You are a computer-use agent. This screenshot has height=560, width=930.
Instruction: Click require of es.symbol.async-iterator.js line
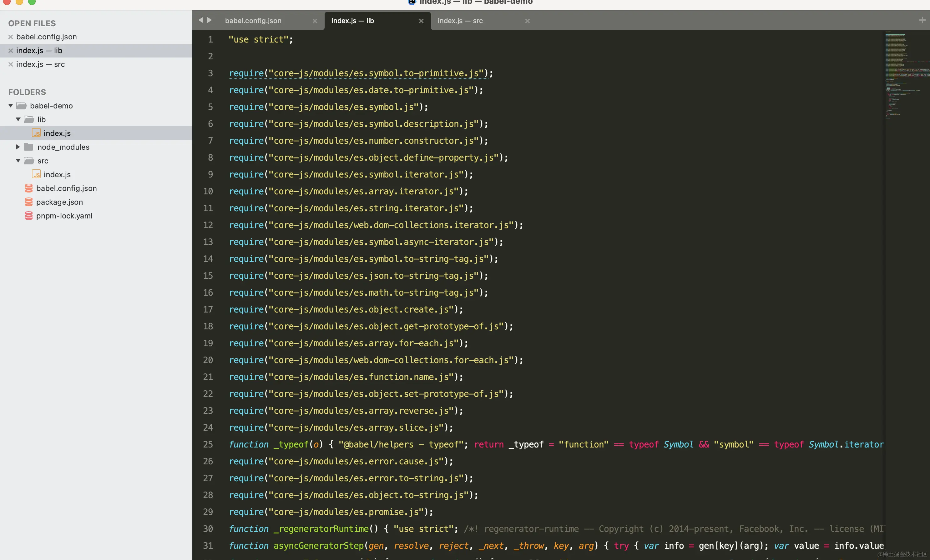[366, 242]
